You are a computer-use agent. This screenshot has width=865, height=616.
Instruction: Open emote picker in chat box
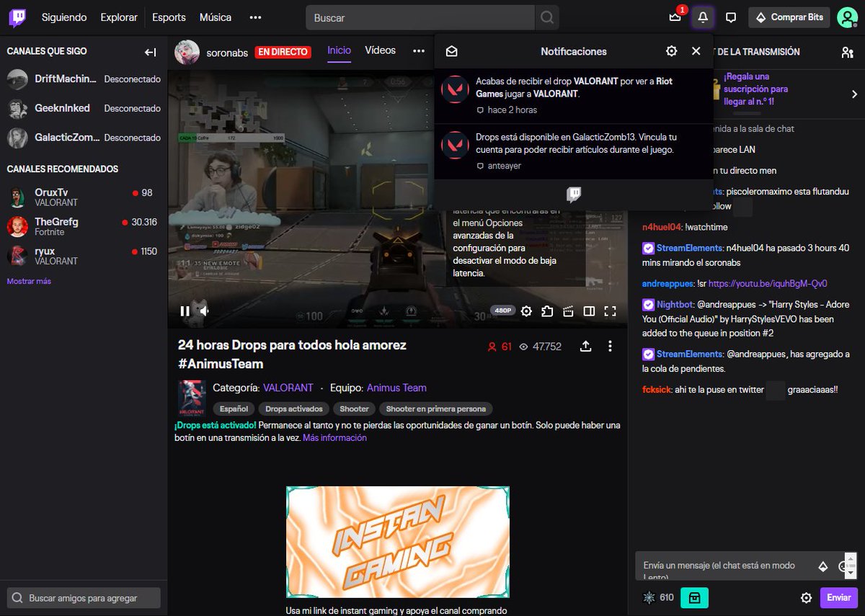[x=844, y=566]
